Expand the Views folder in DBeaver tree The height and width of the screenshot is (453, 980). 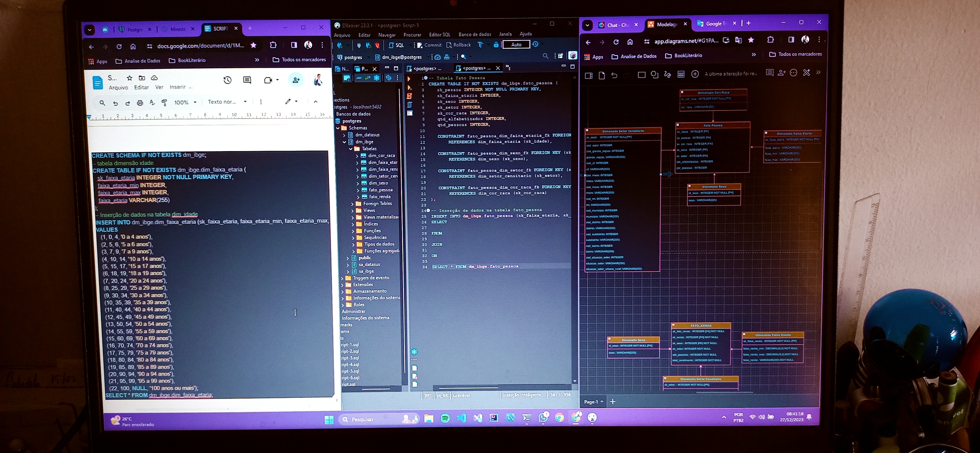pos(353,211)
